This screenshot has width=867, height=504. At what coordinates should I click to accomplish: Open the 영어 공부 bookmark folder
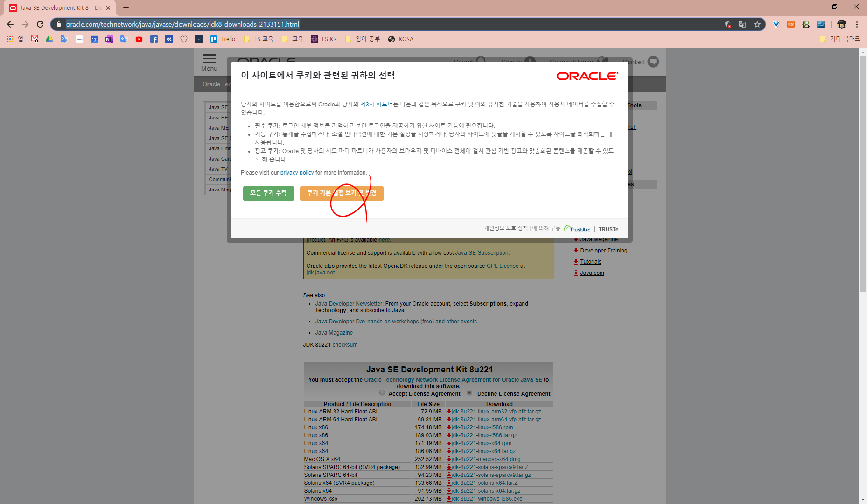pyautogui.click(x=362, y=39)
